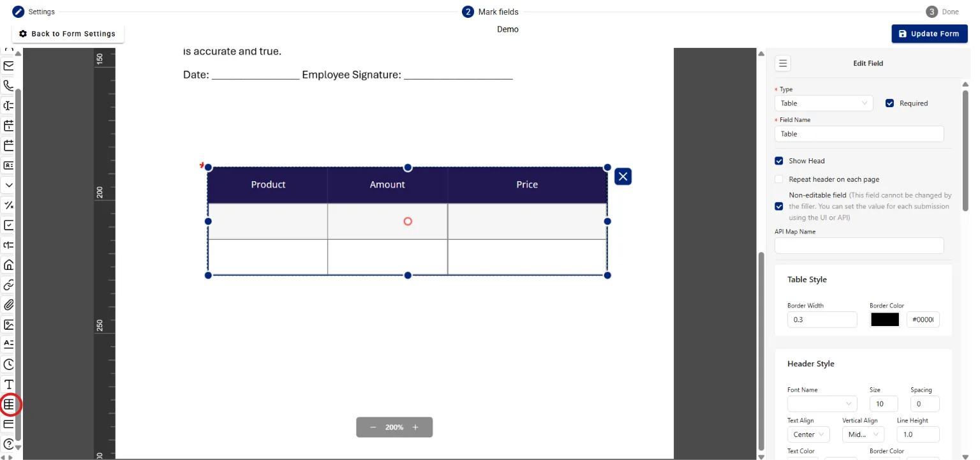Select the blank calendar field tool
This screenshot has height=460, width=980.
(x=9, y=145)
